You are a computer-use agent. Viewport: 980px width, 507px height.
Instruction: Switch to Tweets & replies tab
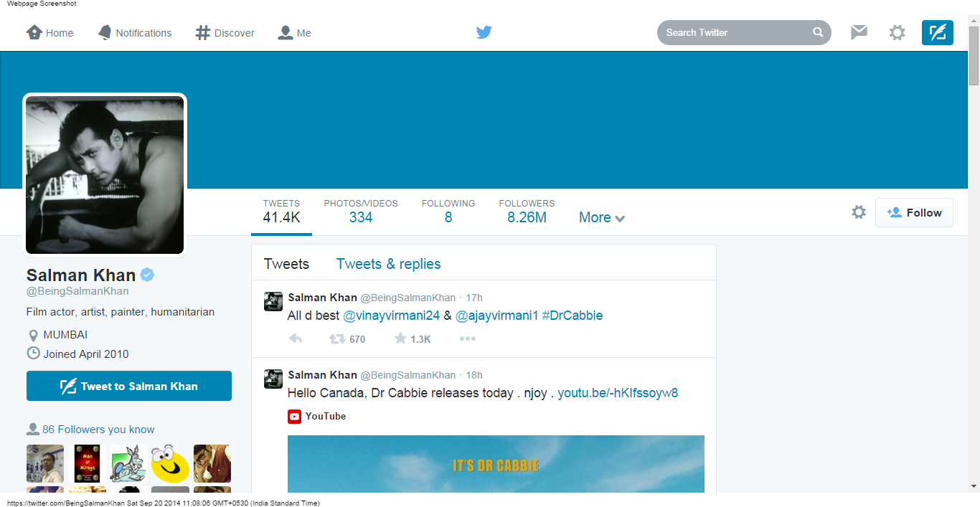click(x=388, y=264)
